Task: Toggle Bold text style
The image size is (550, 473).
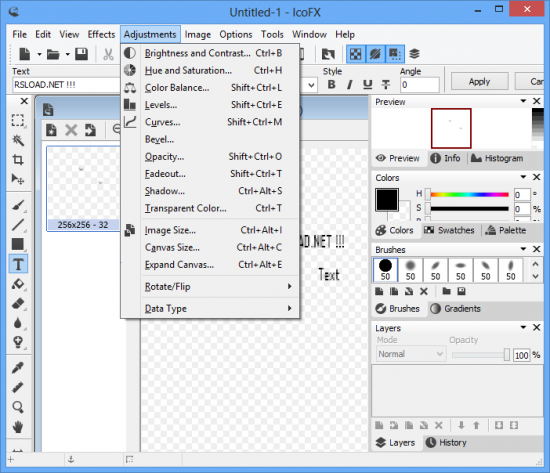Action: pos(331,85)
